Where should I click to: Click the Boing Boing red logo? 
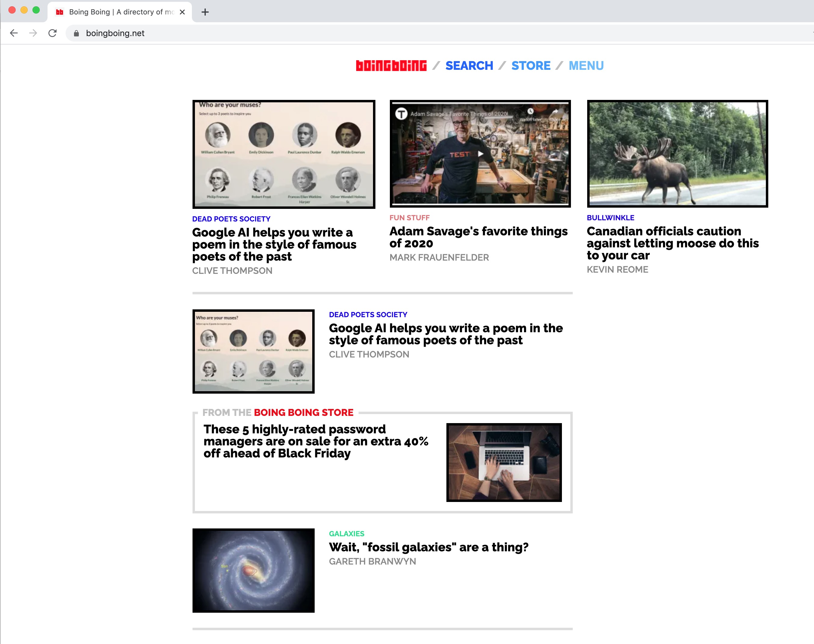(391, 66)
